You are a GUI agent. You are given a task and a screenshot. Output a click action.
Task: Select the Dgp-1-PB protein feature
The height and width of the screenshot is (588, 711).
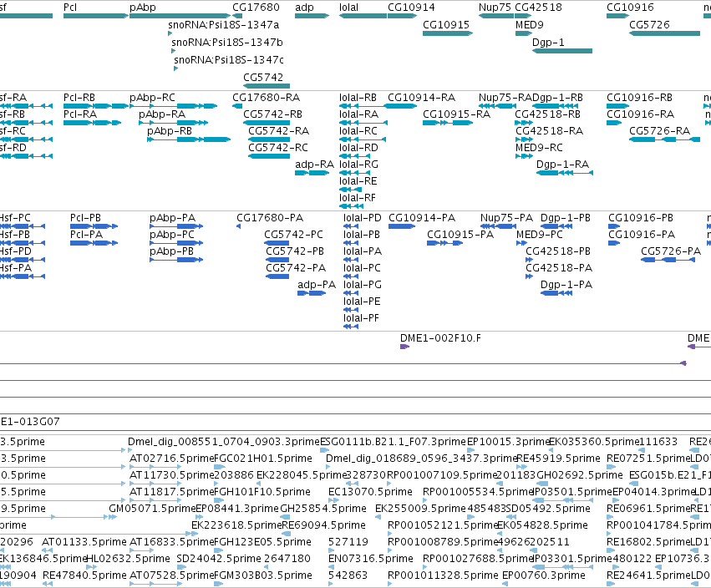(556, 226)
